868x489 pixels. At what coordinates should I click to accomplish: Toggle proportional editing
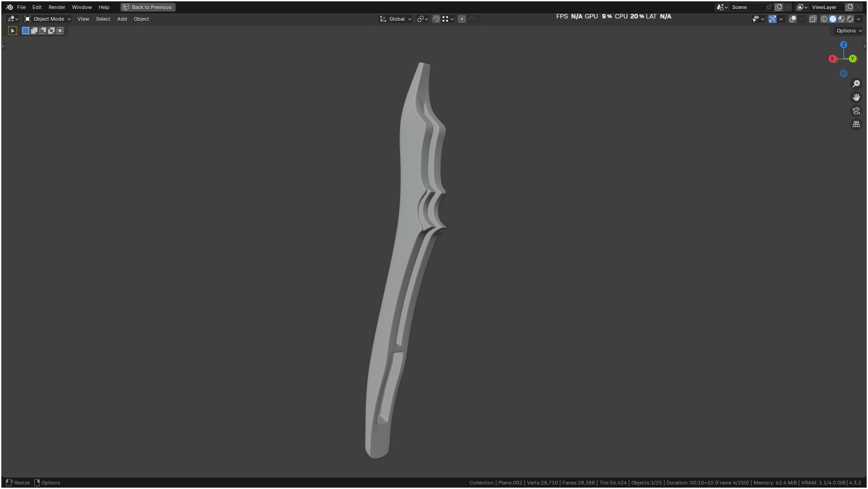coord(461,19)
